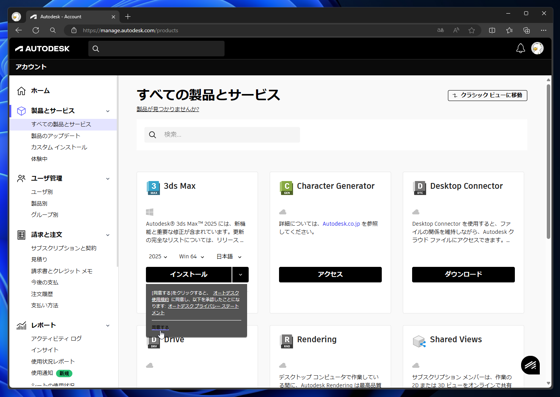
Task: Add page to favorites star icon
Action: (x=472, y=30)
